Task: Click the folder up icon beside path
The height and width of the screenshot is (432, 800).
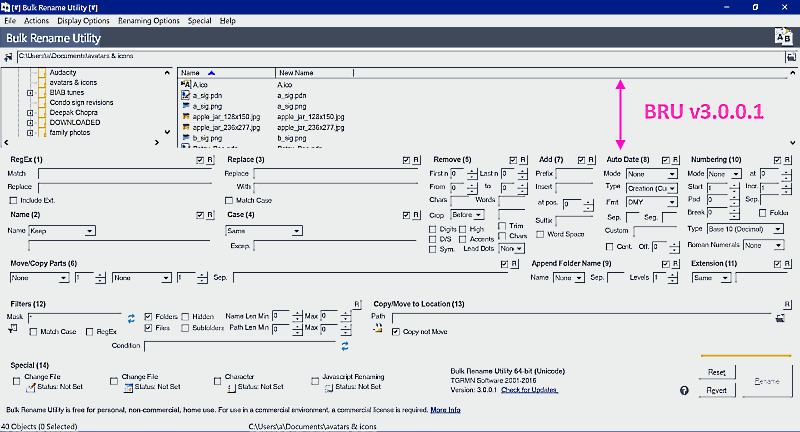Action: coord(8,57)
